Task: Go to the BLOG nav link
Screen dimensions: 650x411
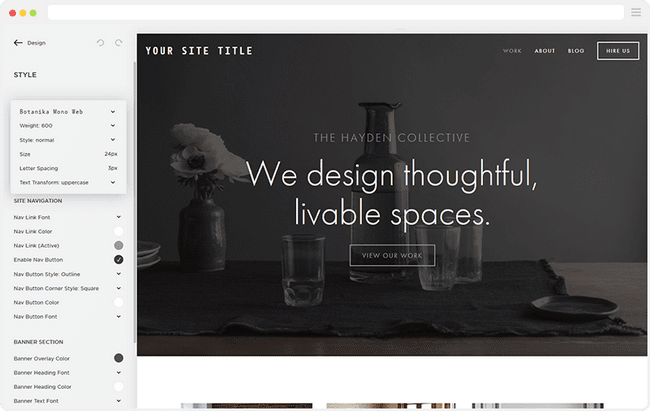Action: point(576,51)
